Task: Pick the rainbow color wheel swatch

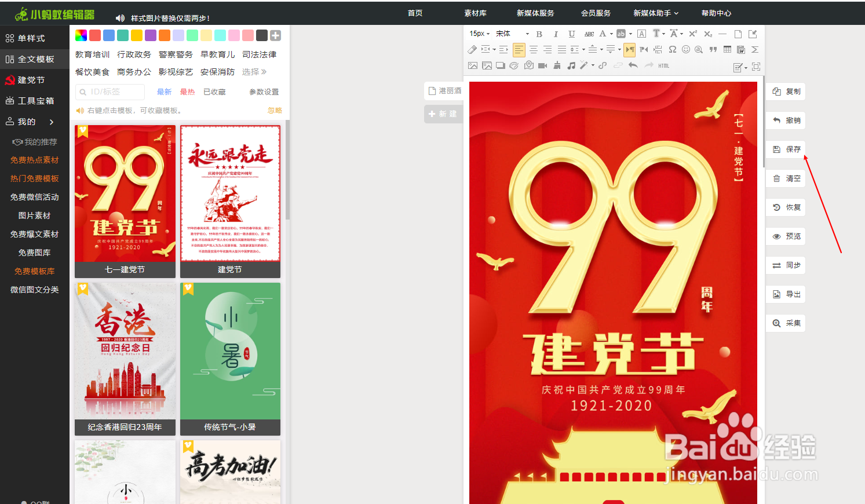Action: [x=81, y=35]
